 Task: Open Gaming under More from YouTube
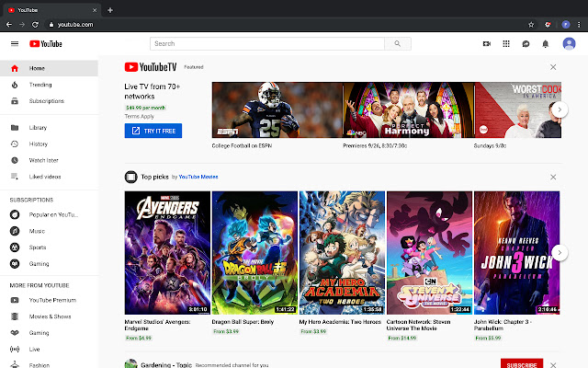[49, 333]
